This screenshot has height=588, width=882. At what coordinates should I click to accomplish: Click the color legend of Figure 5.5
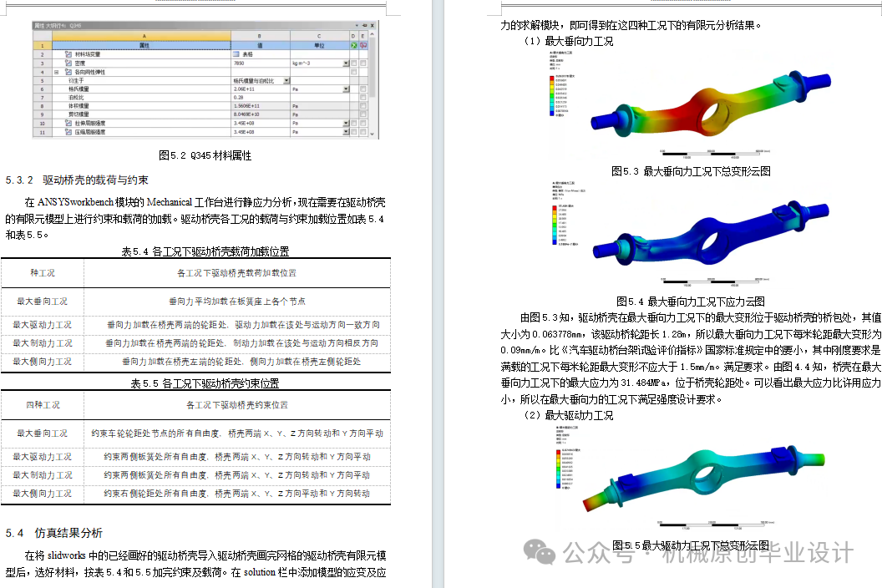pyautogui.click(x=567, y=469)
